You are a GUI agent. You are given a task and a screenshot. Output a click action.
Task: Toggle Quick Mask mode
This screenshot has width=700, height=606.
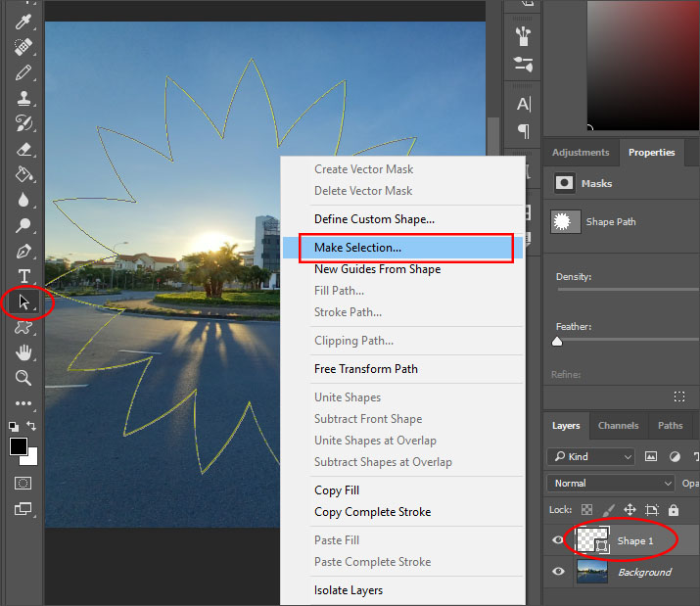tap(23, 484)
